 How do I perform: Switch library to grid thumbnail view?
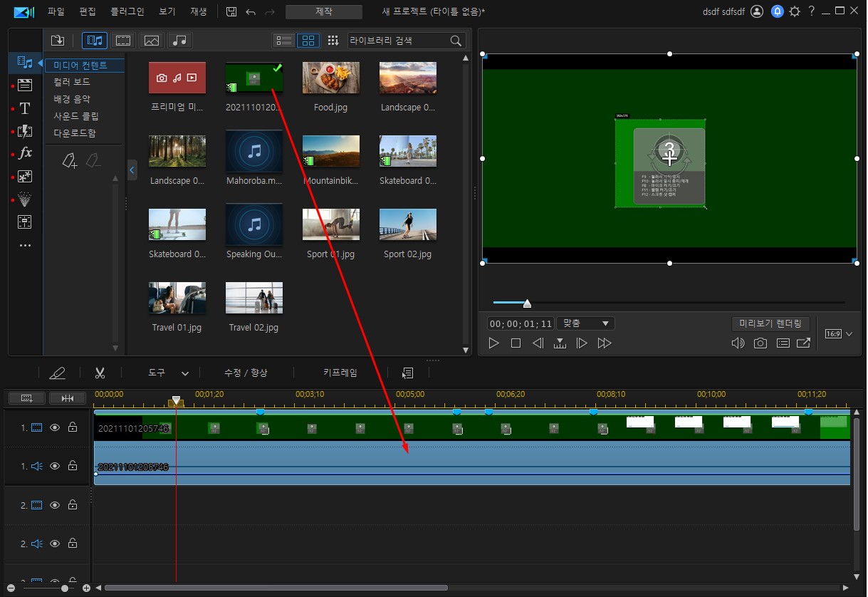click(x=308, y=41)
